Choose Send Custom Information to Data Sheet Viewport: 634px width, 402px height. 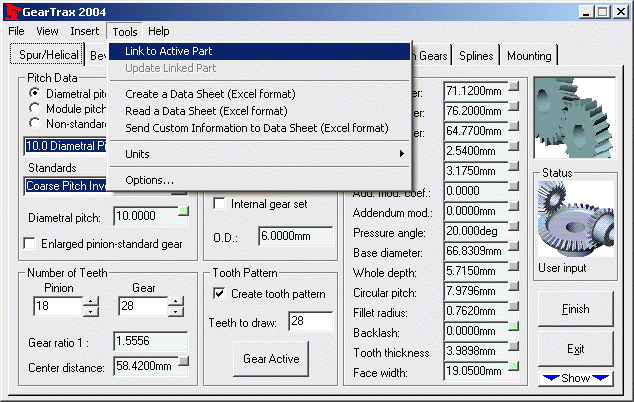[260, 128]
